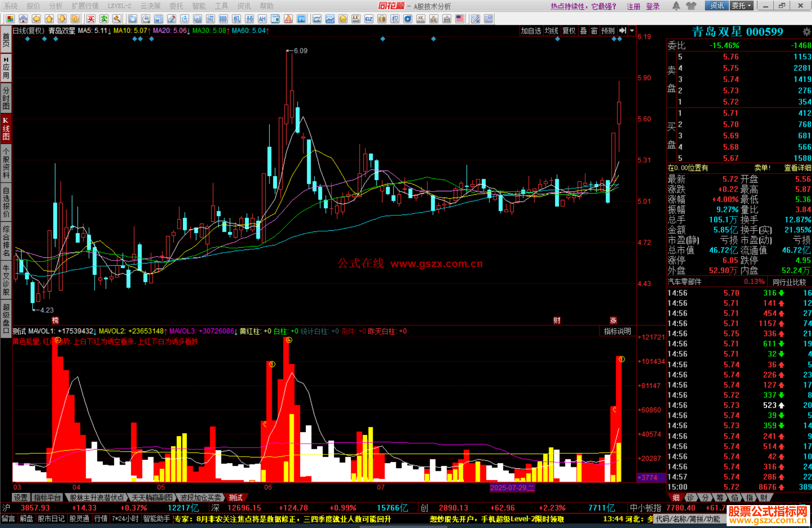The width and height of the screenshot is (812, 528).
Task: Open the 分析 menu
Action: pyautogui.click(x=56, y=6)
